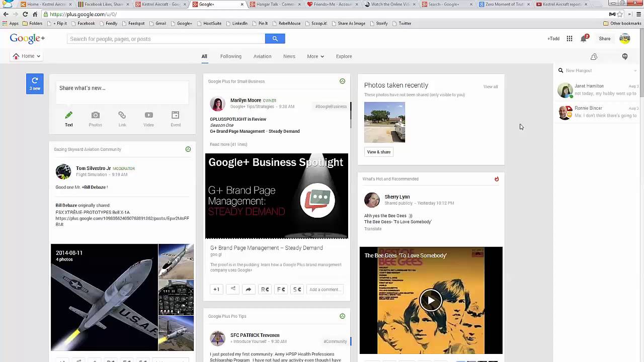This screenshot has width=644, height=362.
Task: Click the +Todd profile link
Action: coord(553,39)
